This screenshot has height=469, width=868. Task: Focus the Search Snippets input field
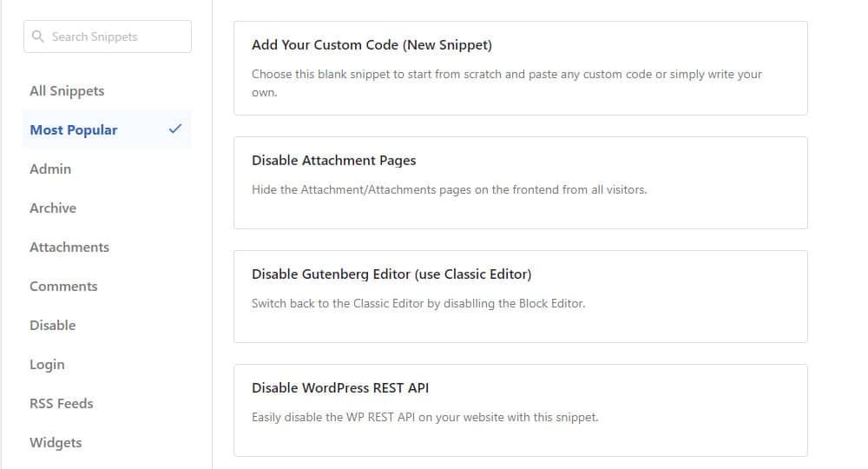(x=108, y=36)
